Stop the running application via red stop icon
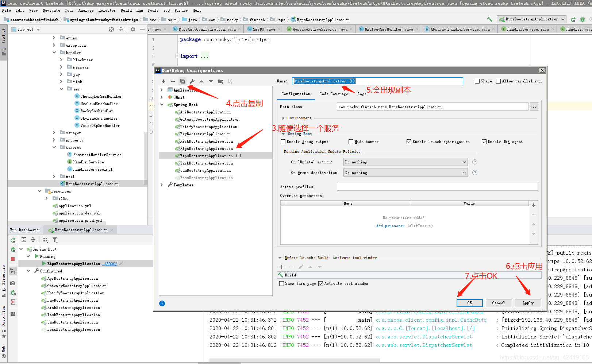 pyautogui.click(x=12, y=259)
